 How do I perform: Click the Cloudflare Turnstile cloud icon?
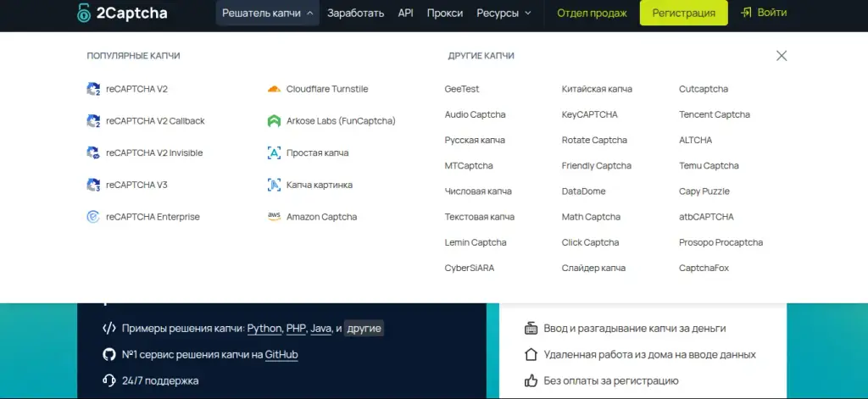[274, 89]
